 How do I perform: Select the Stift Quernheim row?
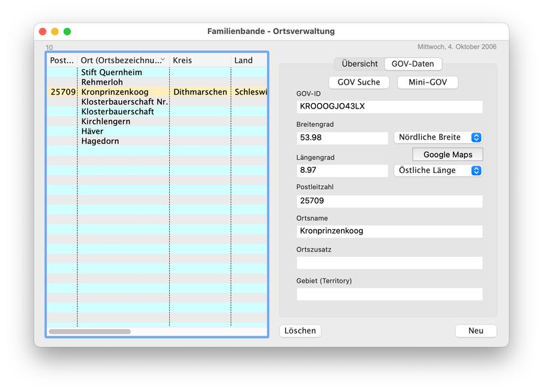(111, 73)
